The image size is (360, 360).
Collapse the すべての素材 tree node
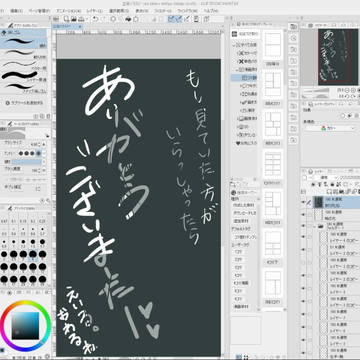(234, 45)
